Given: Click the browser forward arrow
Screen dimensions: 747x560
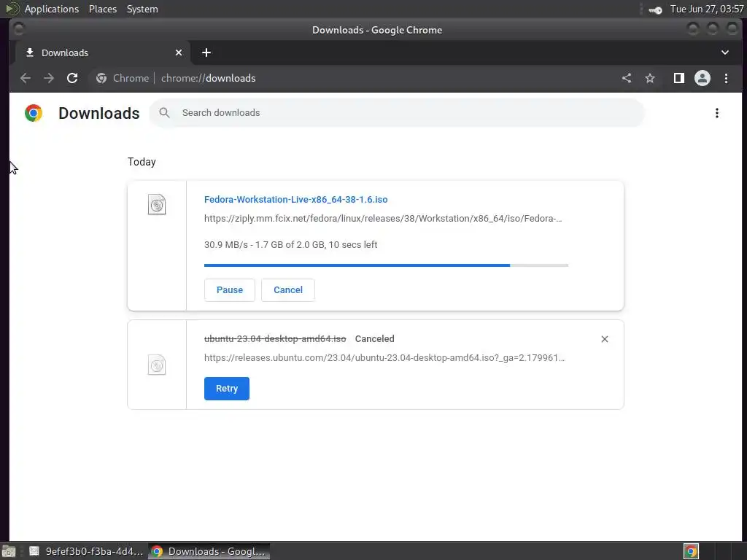Looking at the screenshot, I should pos(49,78).
